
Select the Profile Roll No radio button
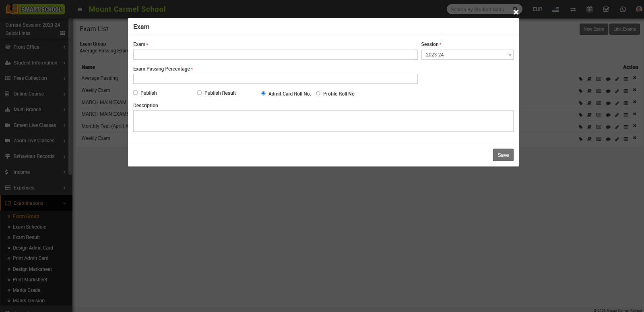tap(318, 94)
